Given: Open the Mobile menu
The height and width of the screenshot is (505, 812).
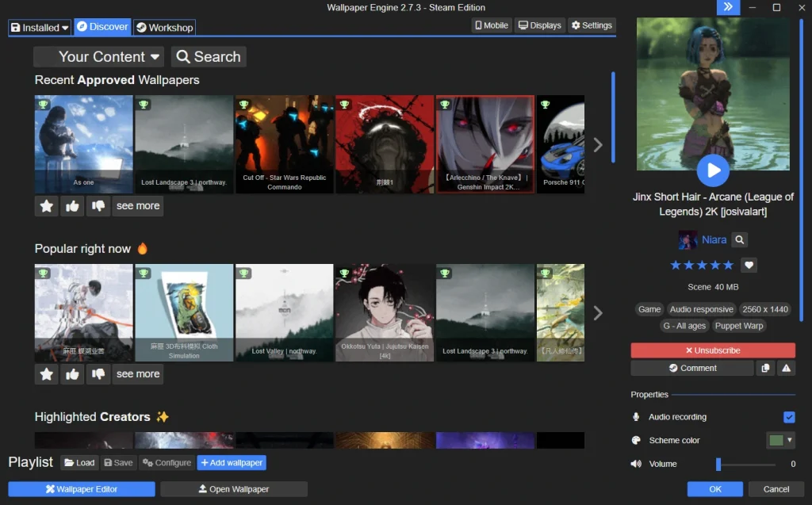Looking at the screenshot, I should tap(492, 25).
